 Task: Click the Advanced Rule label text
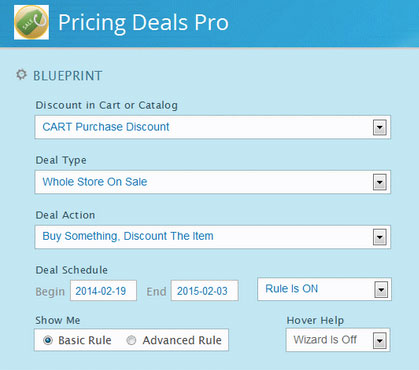click(x=182, y=340)
